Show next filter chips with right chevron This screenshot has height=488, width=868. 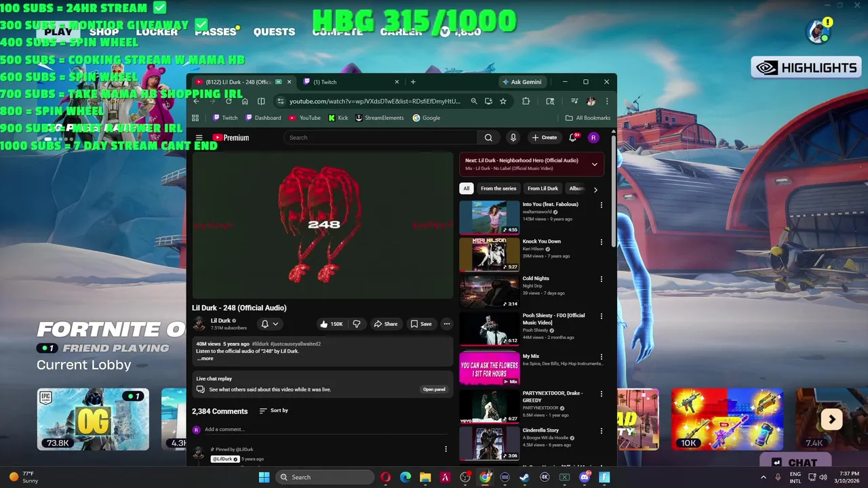click(x=595, y=189)
